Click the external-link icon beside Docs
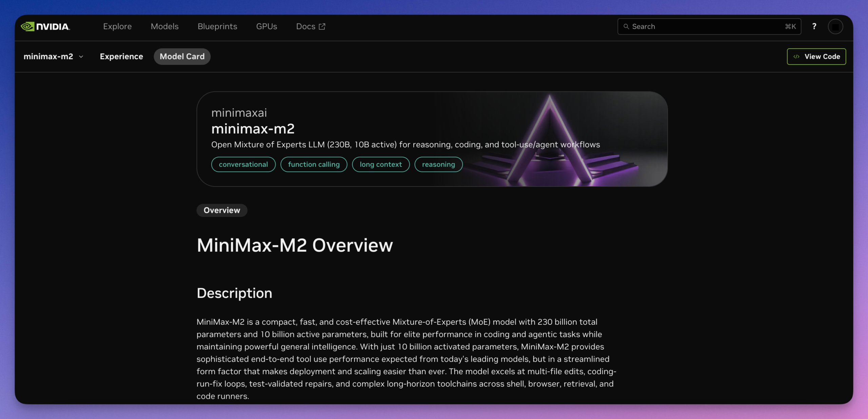This screenshot has width=868, height=419. (x=321, y=26)
